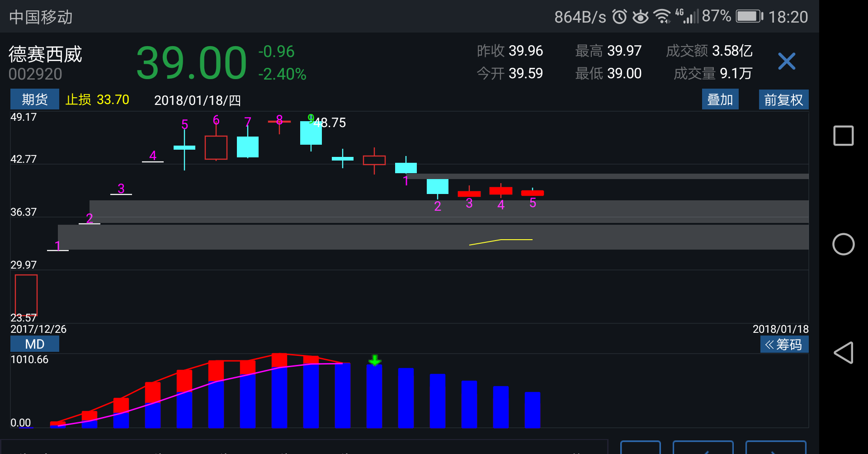Tap the green down-arrow signal marker
The image size is (868, 454).
pyautogui.click(x=375, y=360)
